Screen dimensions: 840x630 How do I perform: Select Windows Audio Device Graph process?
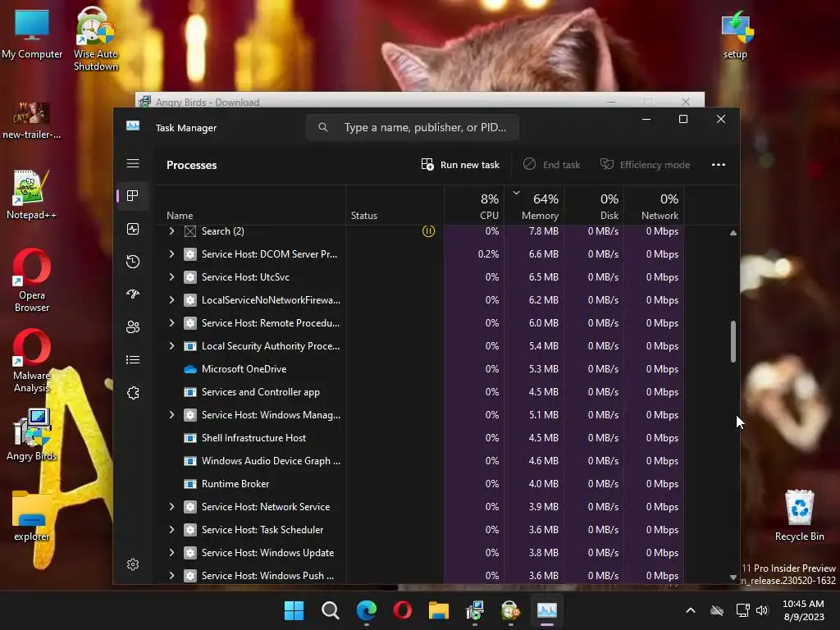tap(419, 461)
